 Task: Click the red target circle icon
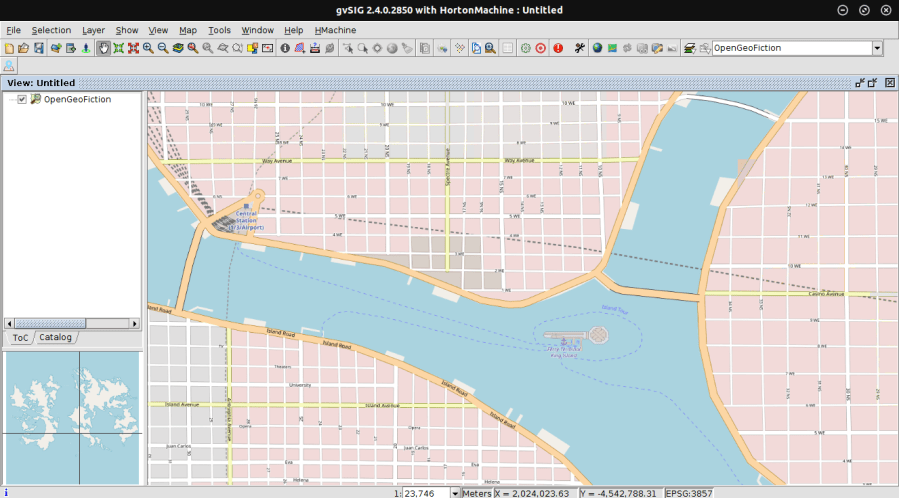pos(541,48)
